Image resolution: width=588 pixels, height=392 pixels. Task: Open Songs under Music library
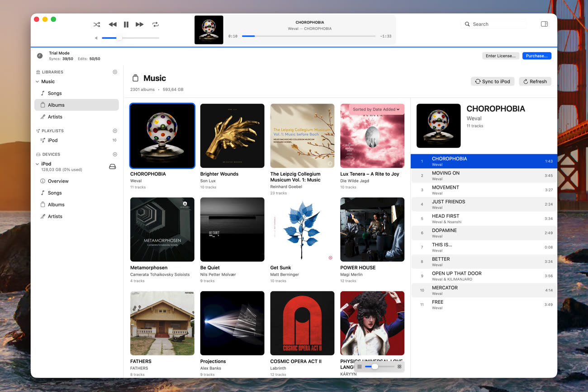pyautogui.click(x=76, y=93)
